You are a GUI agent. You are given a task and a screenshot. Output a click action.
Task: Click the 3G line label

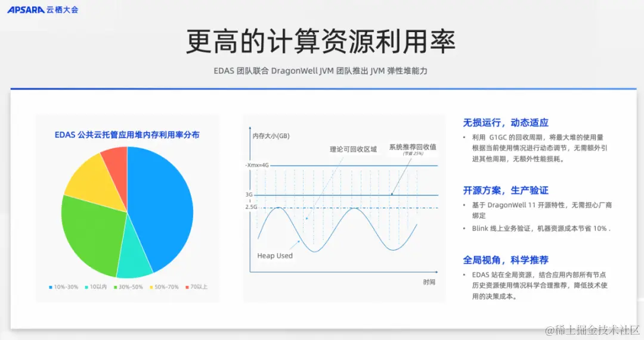(x=249, y=194)
